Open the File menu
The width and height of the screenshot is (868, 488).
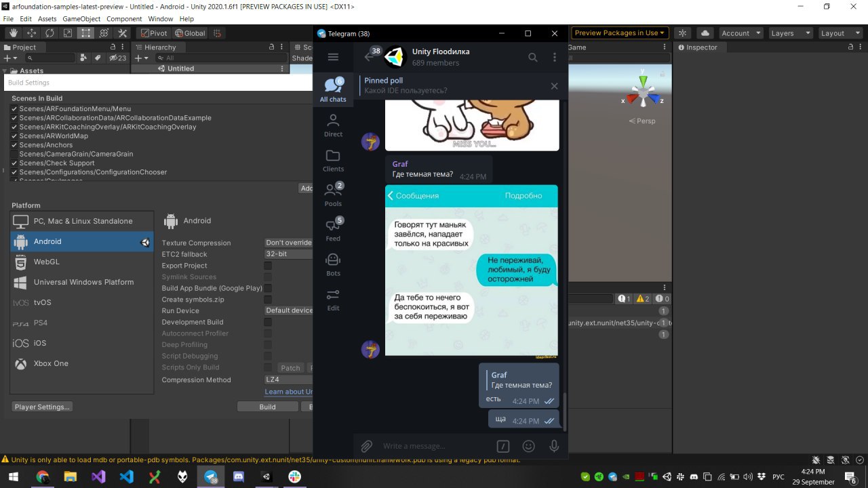click(x=8, y=19)
